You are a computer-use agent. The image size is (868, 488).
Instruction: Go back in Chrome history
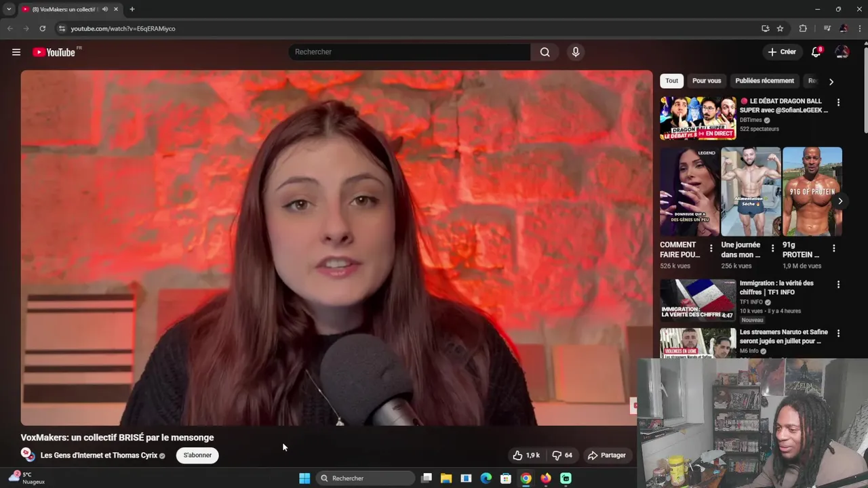click(9, 28)
